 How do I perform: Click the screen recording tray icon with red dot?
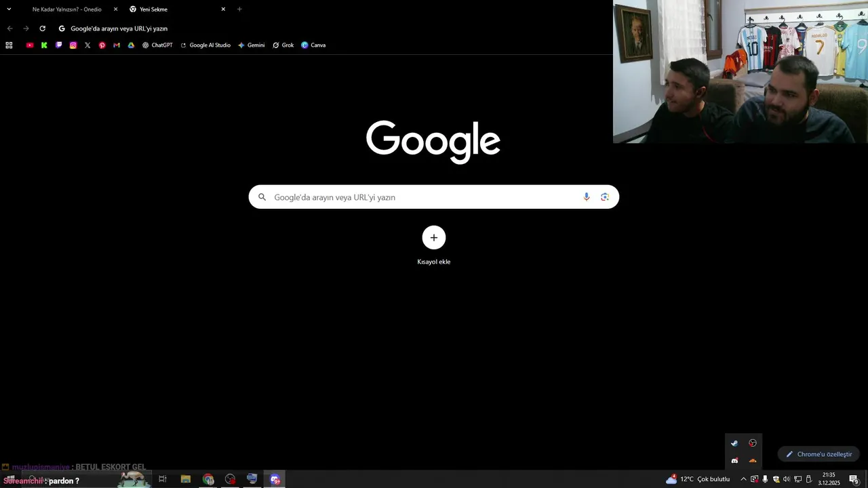coord(755,479)
